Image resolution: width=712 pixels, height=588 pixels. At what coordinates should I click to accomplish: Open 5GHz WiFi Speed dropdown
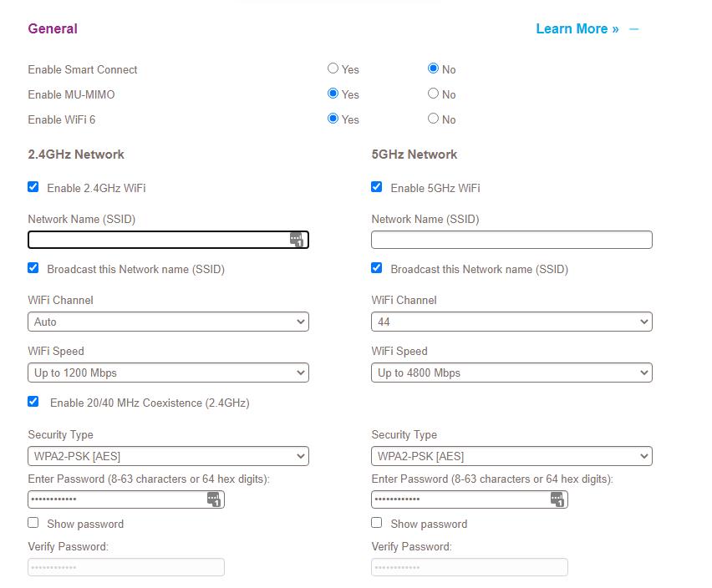click(x=511, y=373)
